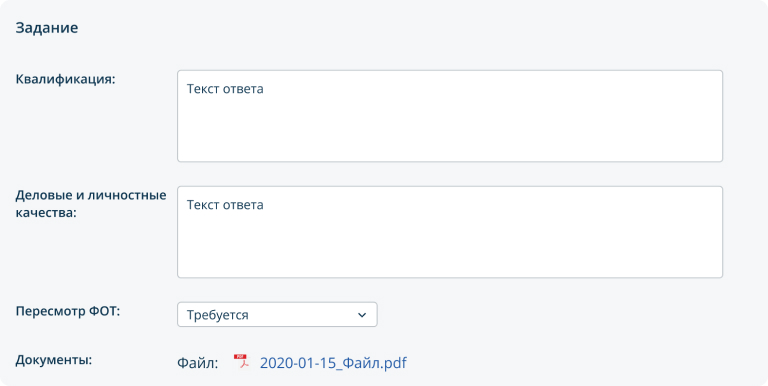The image size is (768, 386).
Task: Click the chevron arrow in Требуется combo box
Action: coord(362,315)
